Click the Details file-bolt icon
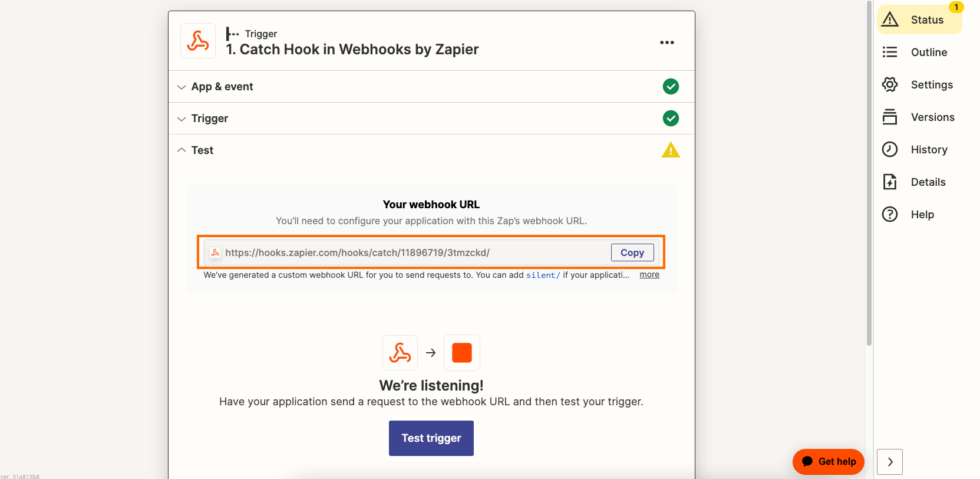The image size is (980, 479). [x=890, y=182]
